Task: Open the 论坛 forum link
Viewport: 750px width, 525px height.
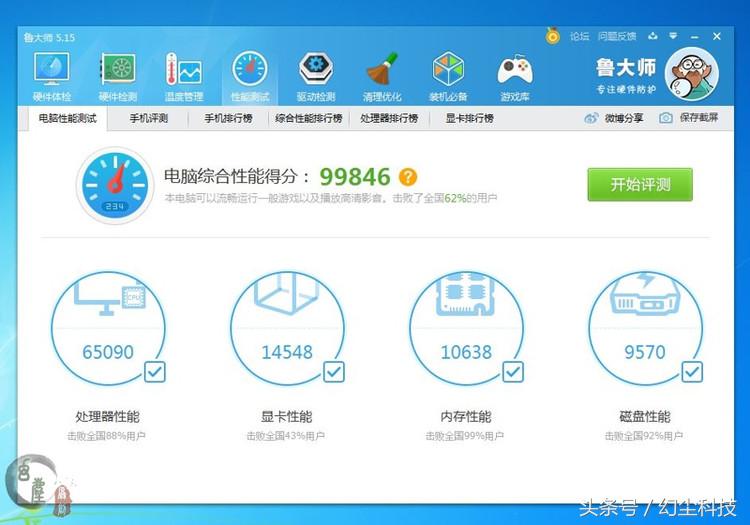Action: [579, 36]
